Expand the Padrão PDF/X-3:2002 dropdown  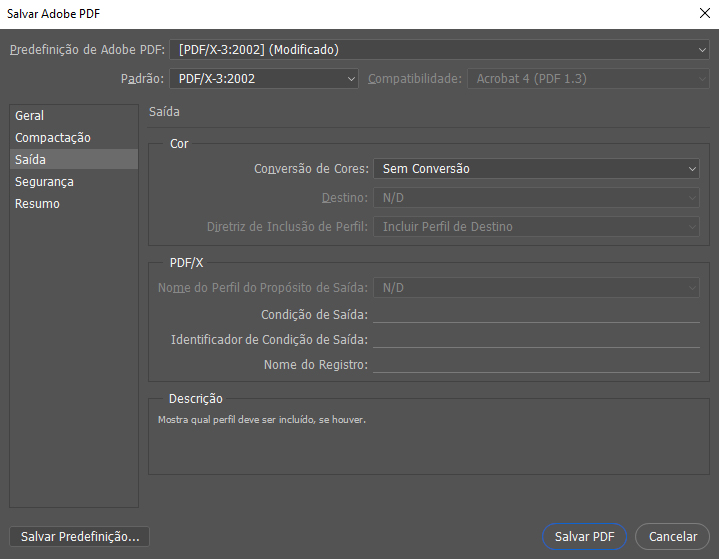point(264,78)
